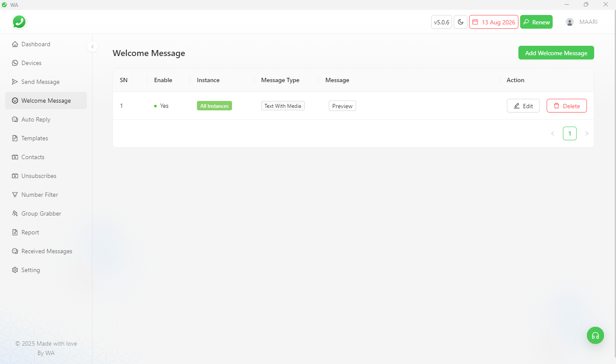The width and height of the screenshot is (616, 364).
Task: Open Dashboard from sidebar
Action: [36, 44]
